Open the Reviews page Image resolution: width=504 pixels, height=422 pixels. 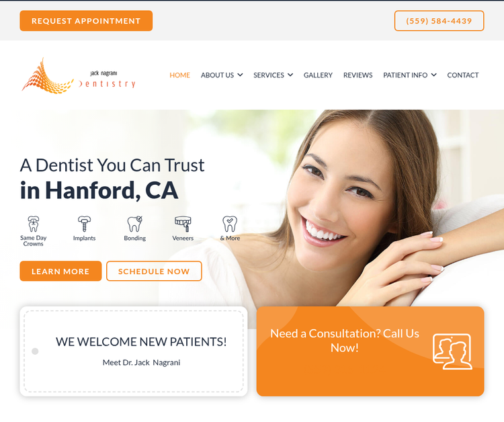tap(358, 75)
